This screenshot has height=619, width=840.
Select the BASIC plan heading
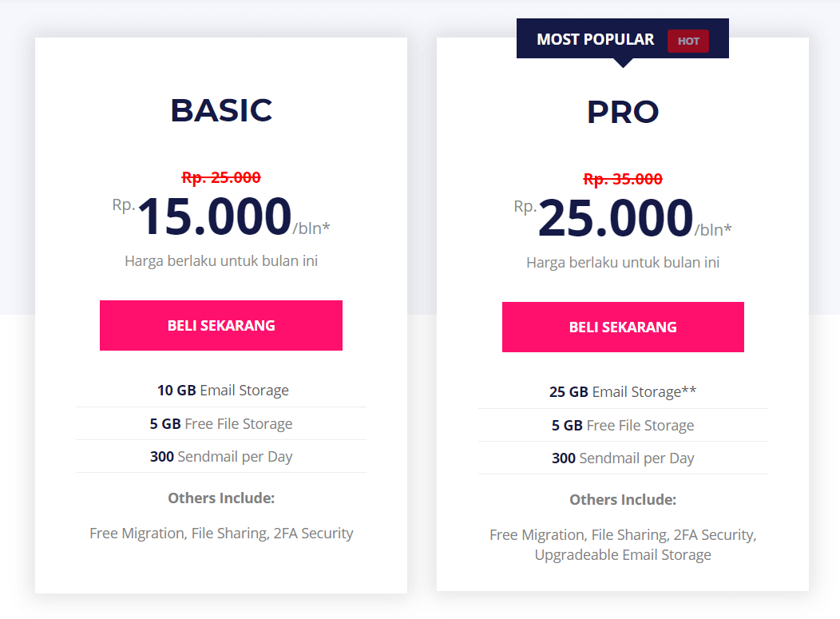click(221, 110)
